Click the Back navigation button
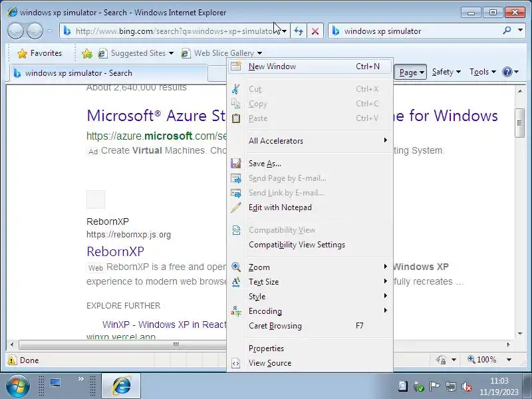The height and width of the screenshot is (399, 532). point(15,31)
